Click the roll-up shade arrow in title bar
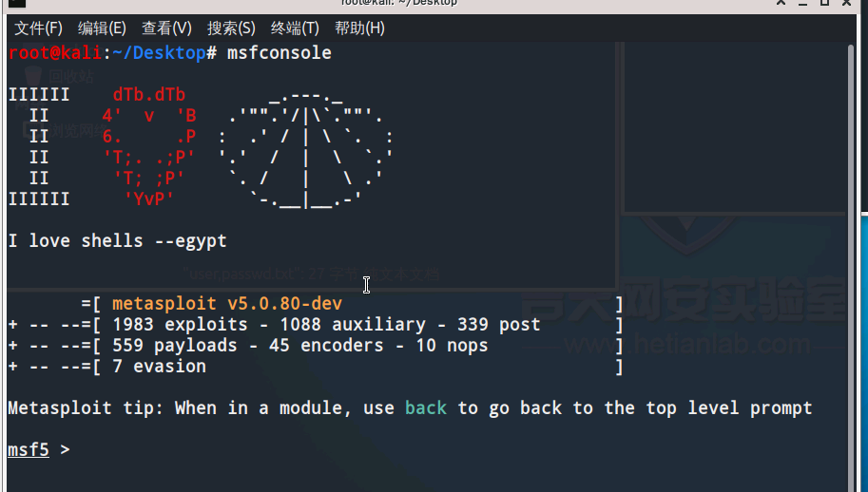The image size is (868, 492). tap(781, 3)
